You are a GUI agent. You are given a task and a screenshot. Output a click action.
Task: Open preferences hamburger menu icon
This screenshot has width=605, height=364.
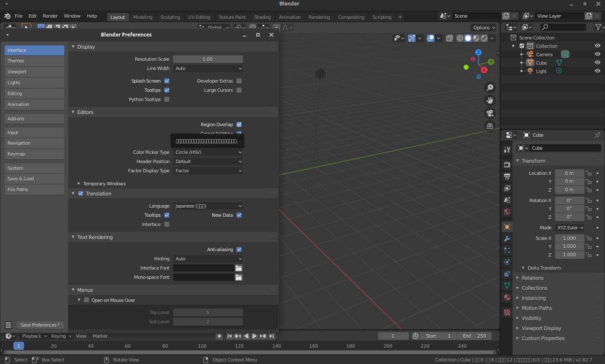coord(8,325)
